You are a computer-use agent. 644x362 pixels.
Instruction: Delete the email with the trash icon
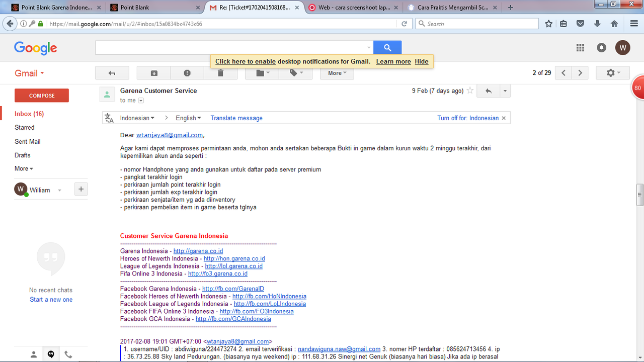point(220,73)
